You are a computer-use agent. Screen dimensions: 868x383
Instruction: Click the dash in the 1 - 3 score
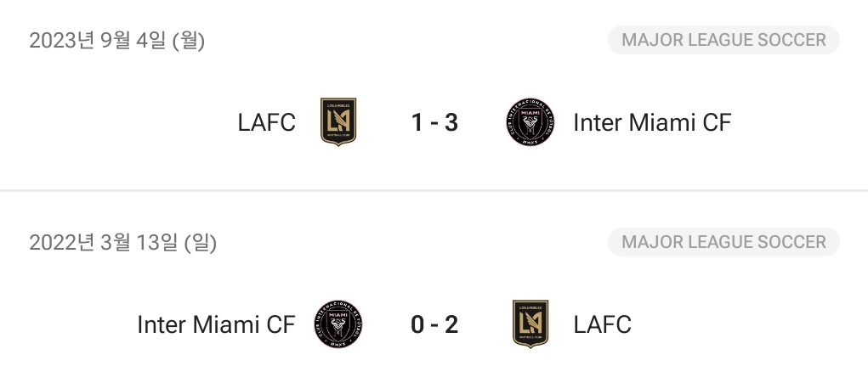(x=434, y=124)
